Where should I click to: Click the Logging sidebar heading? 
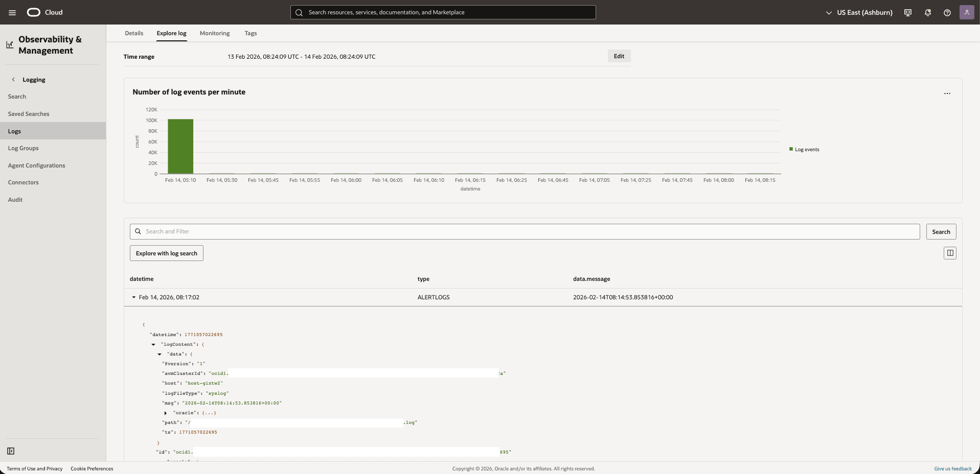(x=34, y=80)
